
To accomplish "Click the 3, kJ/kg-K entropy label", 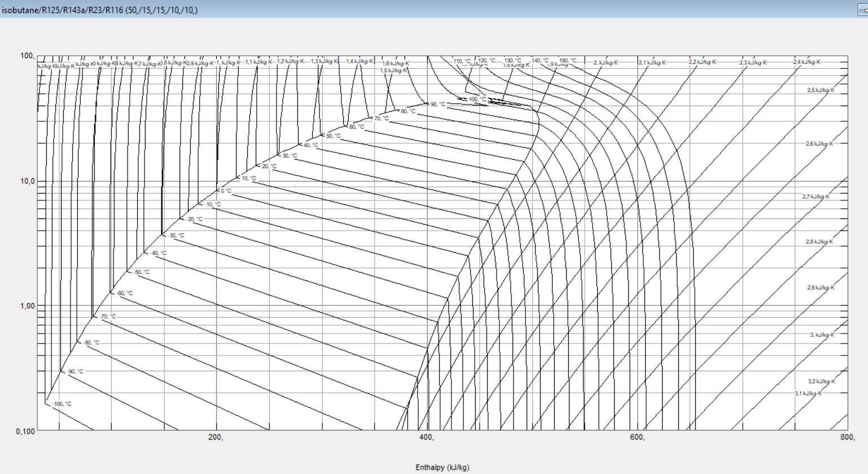I will 822,335.
